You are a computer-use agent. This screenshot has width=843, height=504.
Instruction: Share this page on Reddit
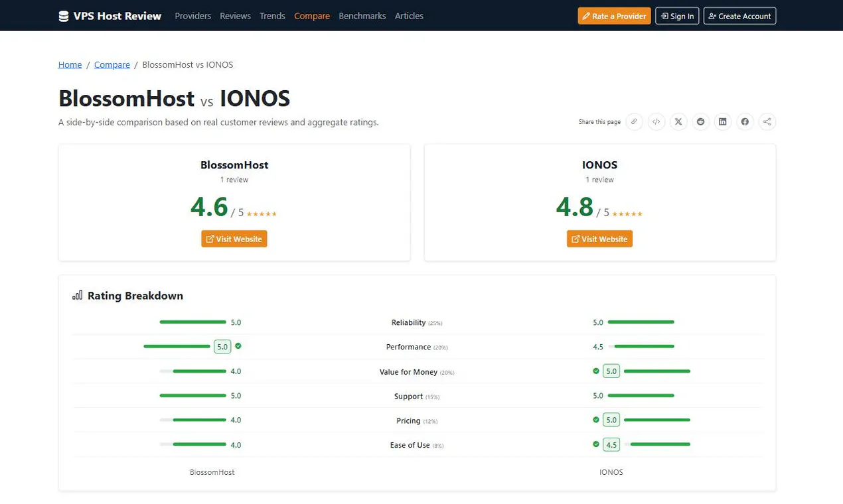(x=700, y=121)
